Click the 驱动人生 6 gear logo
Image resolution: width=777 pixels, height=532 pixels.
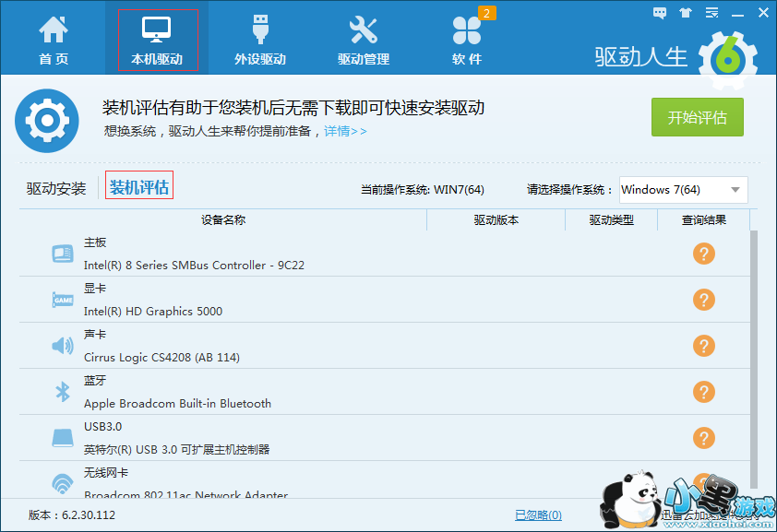click(x=728, y=60)
